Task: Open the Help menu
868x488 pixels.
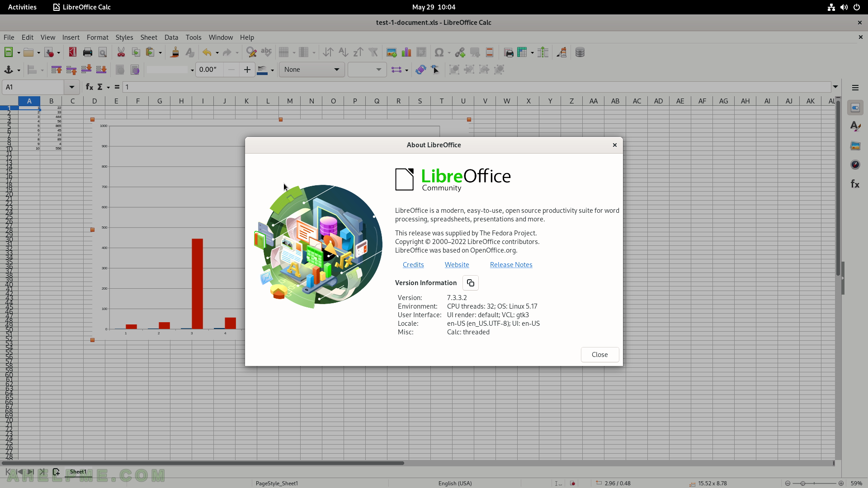Action: tap(247, 38)
